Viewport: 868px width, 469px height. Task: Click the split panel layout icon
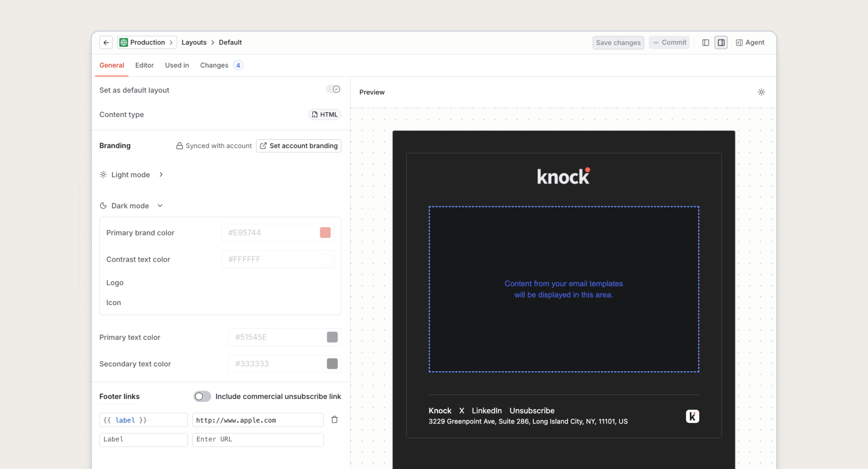pyautogui.click(x=721, y=42)
